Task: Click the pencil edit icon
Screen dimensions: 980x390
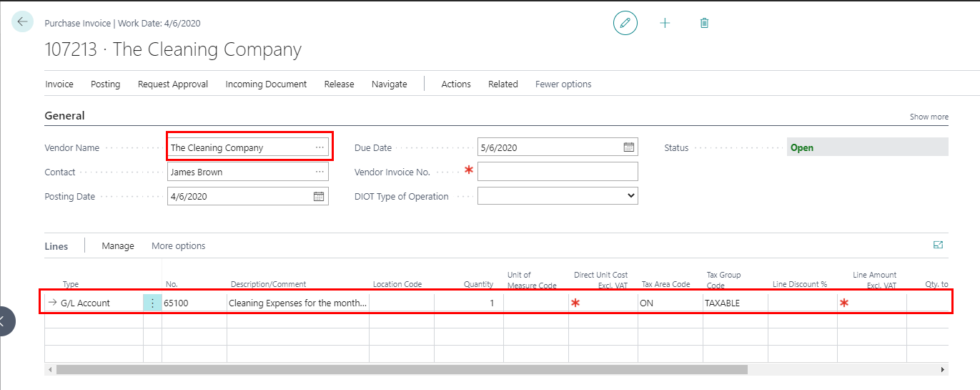Action: point(625,23)
